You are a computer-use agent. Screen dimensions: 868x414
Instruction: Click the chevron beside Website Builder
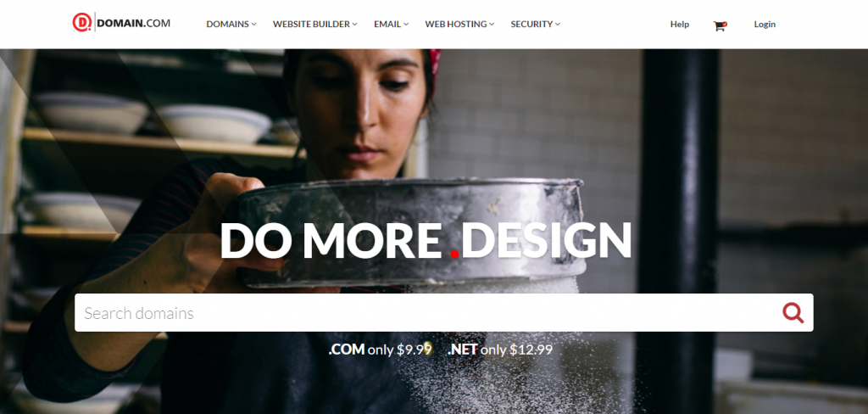pyautogui.click(x=355, y=25)
